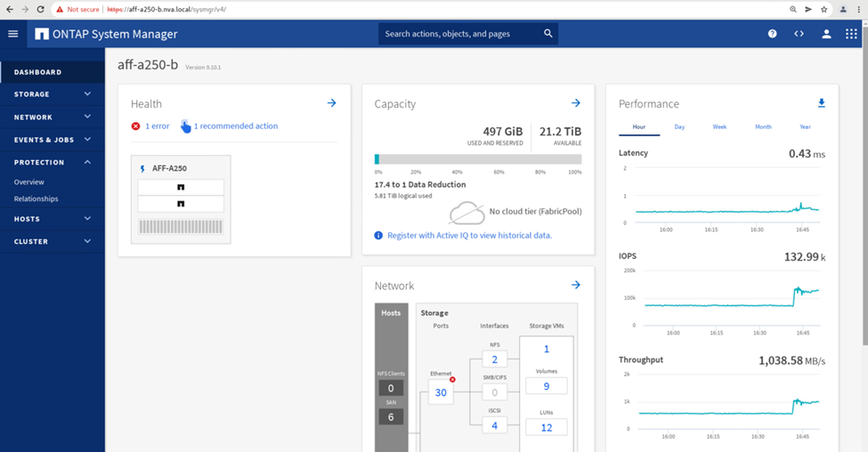Open Relationships under Protection
The width and height of the screenshot is (868, 452).
(37, 199)
